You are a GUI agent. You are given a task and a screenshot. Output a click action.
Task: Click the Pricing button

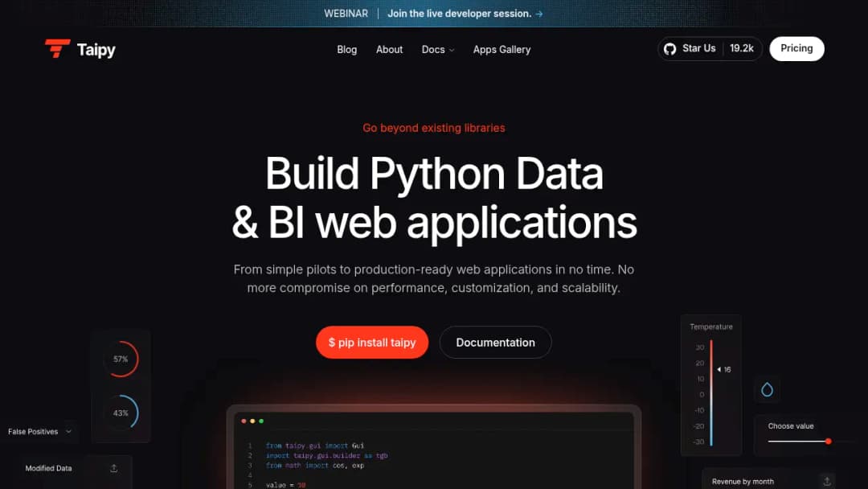click(796, 49)
